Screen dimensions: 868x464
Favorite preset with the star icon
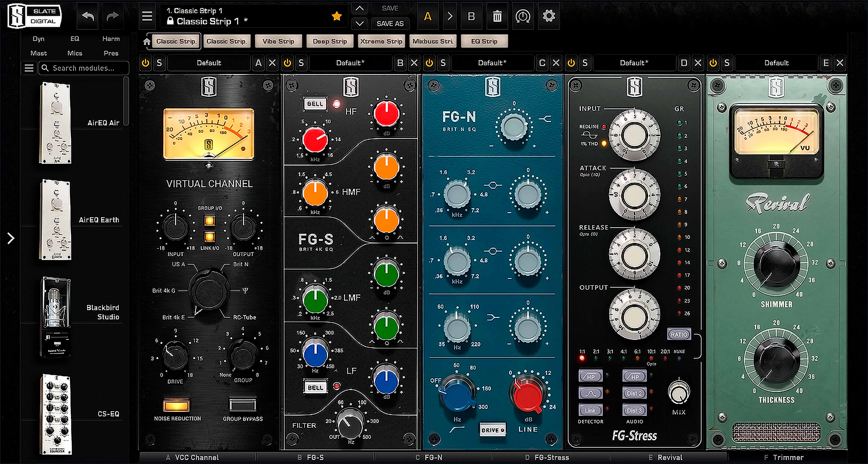tap(337, 16)
